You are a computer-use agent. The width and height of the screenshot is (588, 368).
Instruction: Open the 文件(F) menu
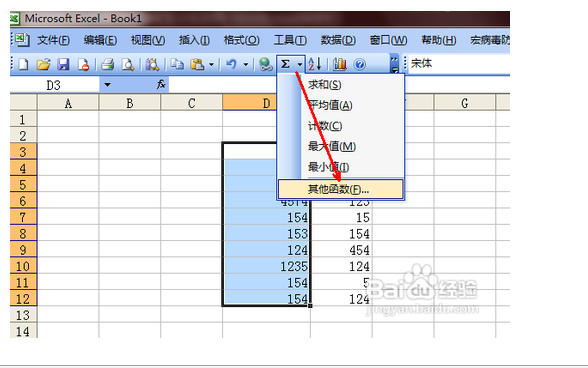(x=53, y=40)
